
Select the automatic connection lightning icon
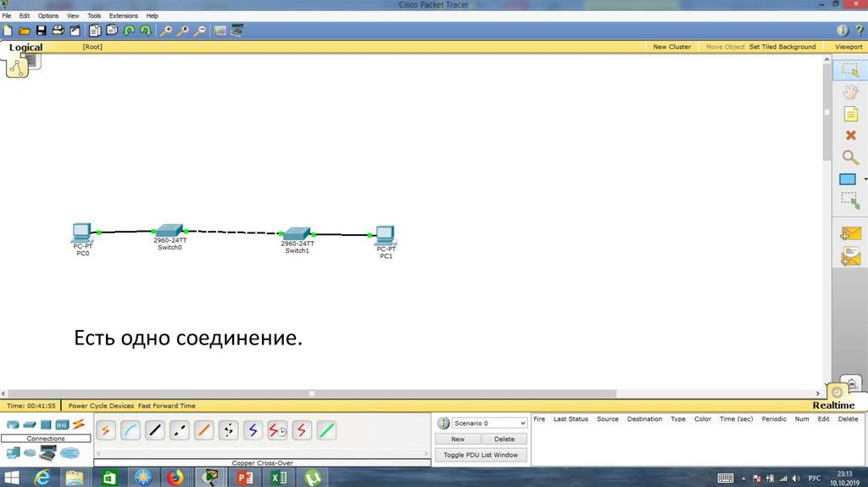coord(106,430)
